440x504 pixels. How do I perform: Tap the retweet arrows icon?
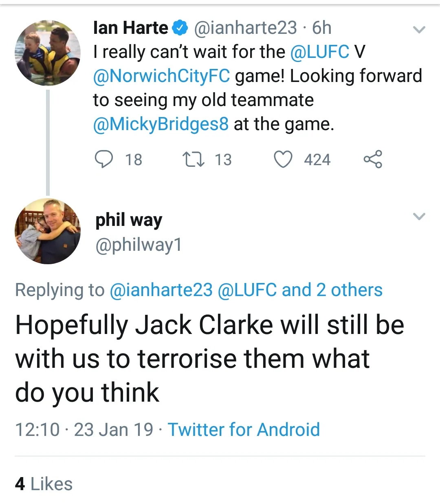193,159
